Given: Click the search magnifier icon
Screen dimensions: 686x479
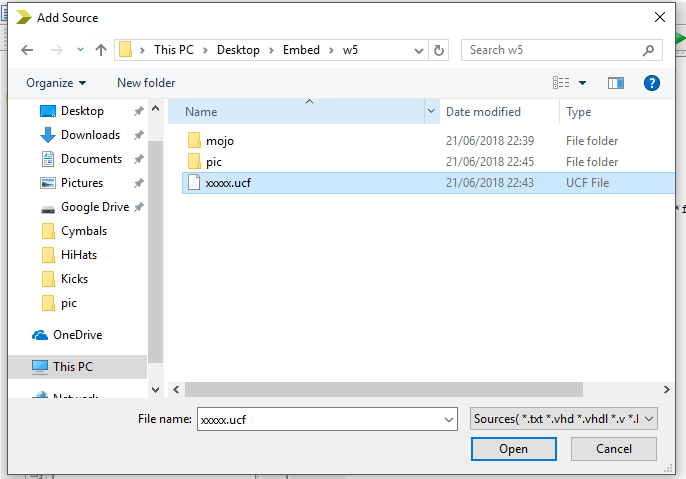Looking at the screenshot, I should 648,50.
